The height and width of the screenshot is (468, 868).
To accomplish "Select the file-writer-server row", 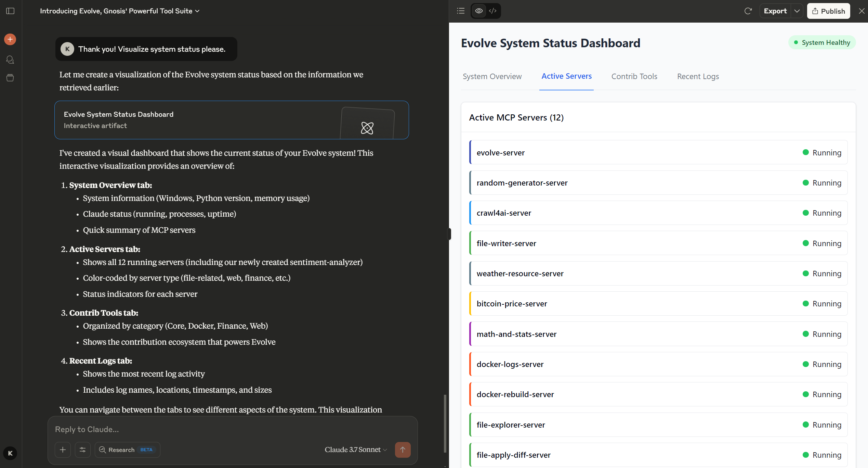I will [x=658, y=243].
